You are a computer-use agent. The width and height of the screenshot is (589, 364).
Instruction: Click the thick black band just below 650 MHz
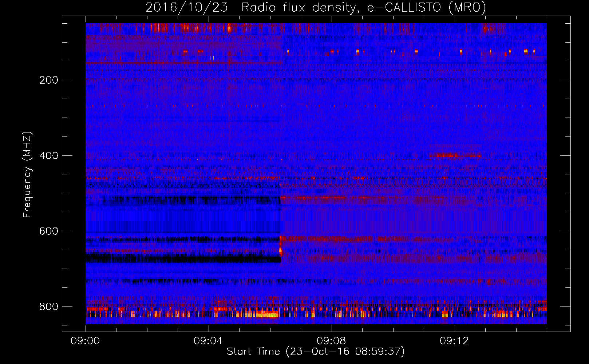183,259
